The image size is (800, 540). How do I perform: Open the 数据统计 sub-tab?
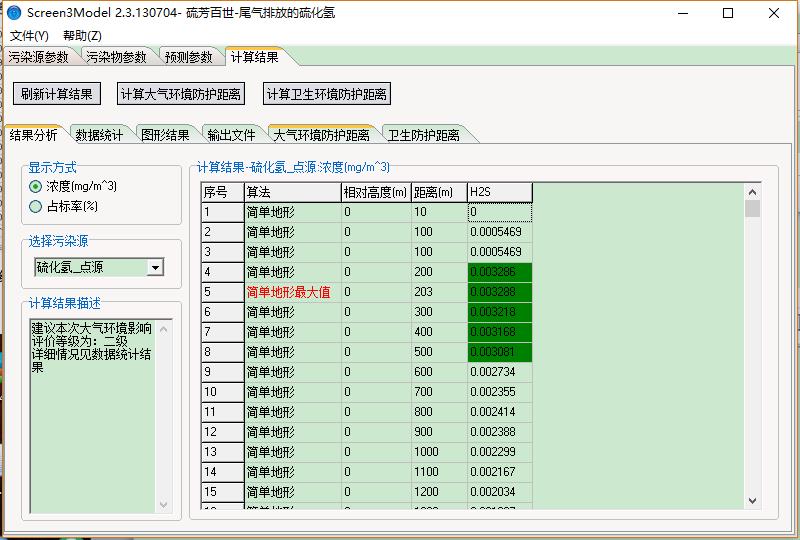pos(99,135)
